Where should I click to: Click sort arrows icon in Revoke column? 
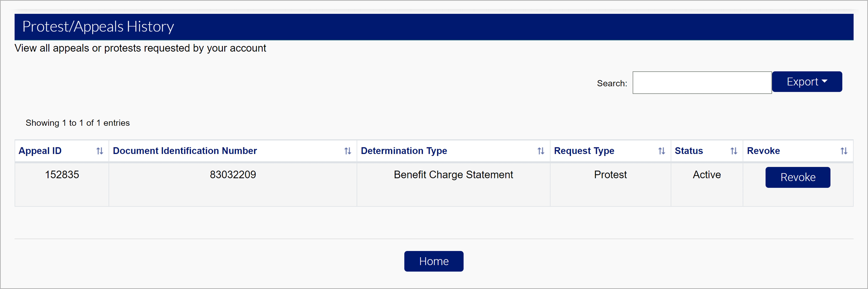coord(844,151)
